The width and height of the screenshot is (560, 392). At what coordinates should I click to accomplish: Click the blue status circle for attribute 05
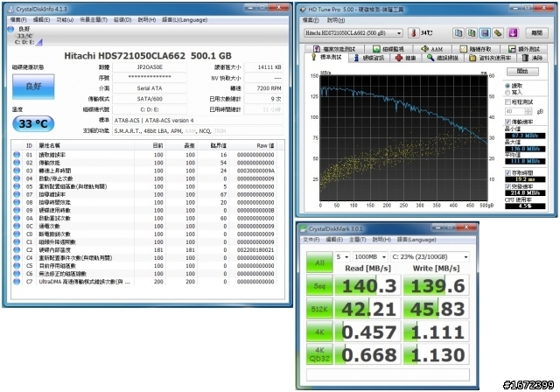(17, 186)
